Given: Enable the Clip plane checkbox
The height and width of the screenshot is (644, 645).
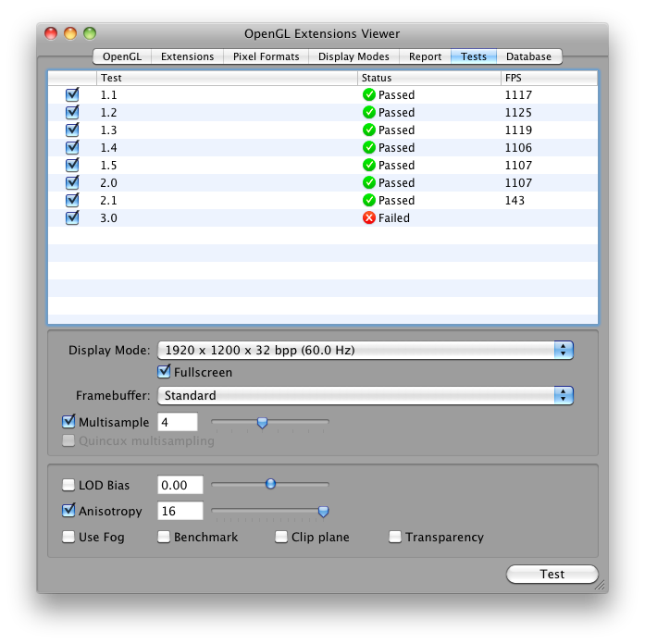Looking at the screenshot, I should point(281,537).
